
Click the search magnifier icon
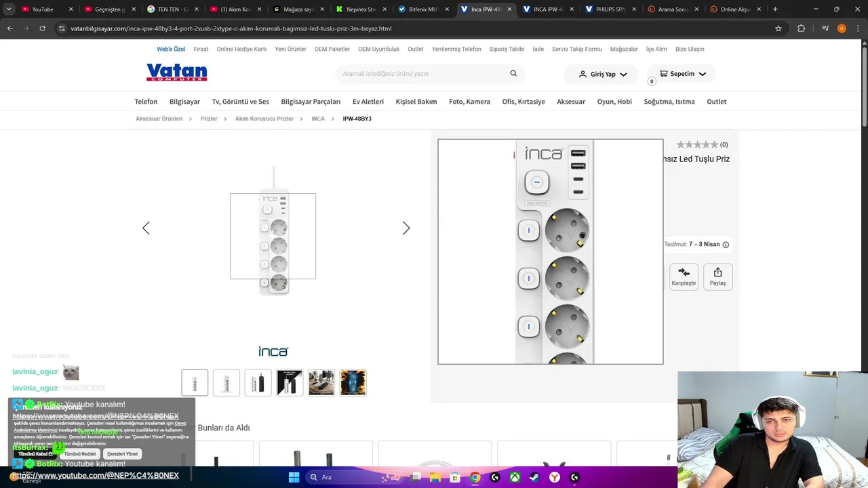[x=513, y=73]
